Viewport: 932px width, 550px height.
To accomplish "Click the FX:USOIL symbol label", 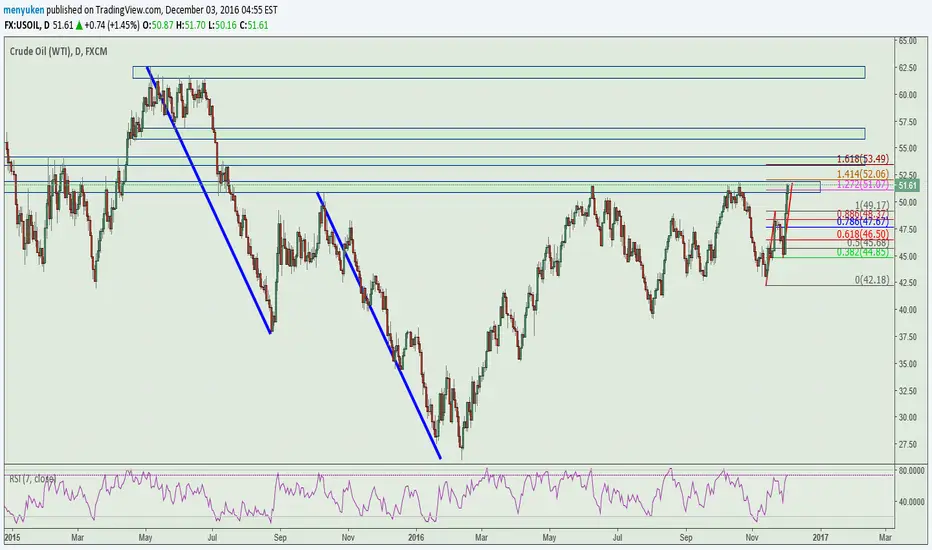I will pyautogui.click(x=23, y=25).
